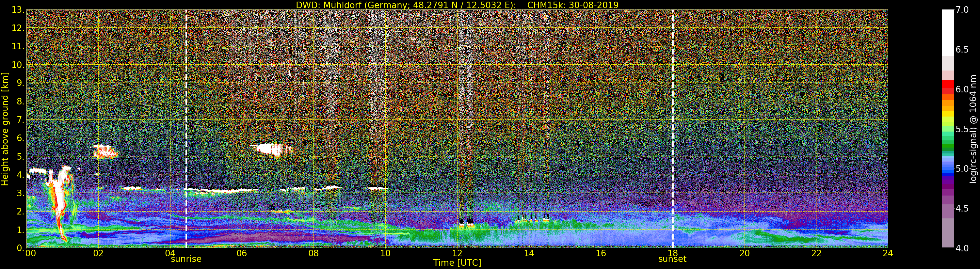Click the "4." tick on the height axis

point(21,175)
